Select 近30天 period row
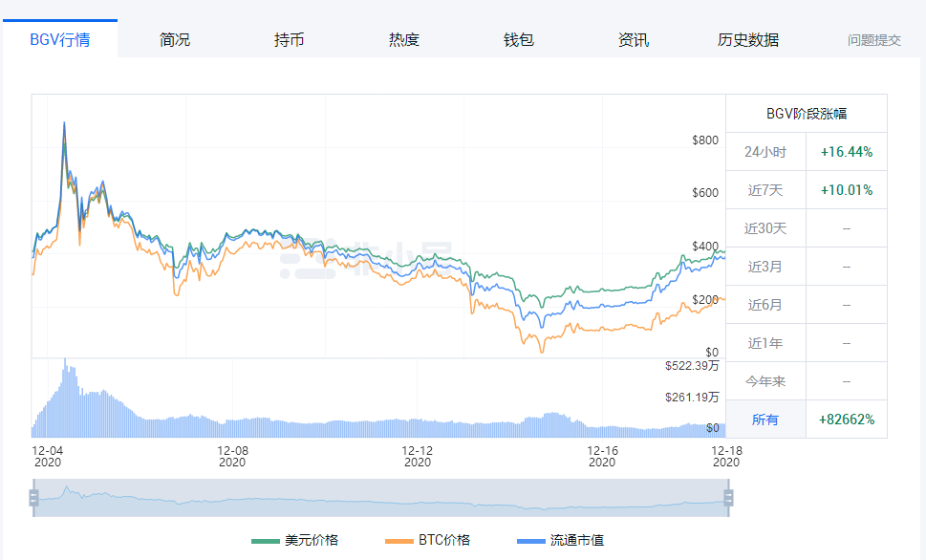The width and height of the screenshot is (926, 560). tap(807, 228)
